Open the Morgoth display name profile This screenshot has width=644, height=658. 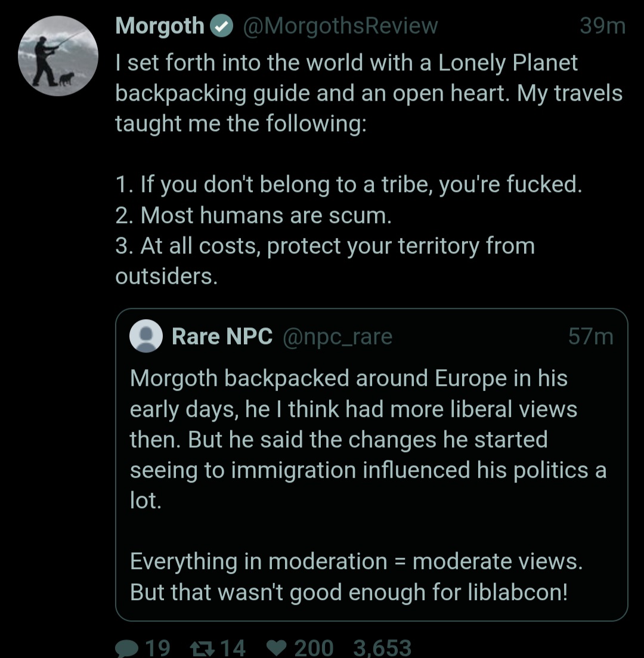[160, 26]
